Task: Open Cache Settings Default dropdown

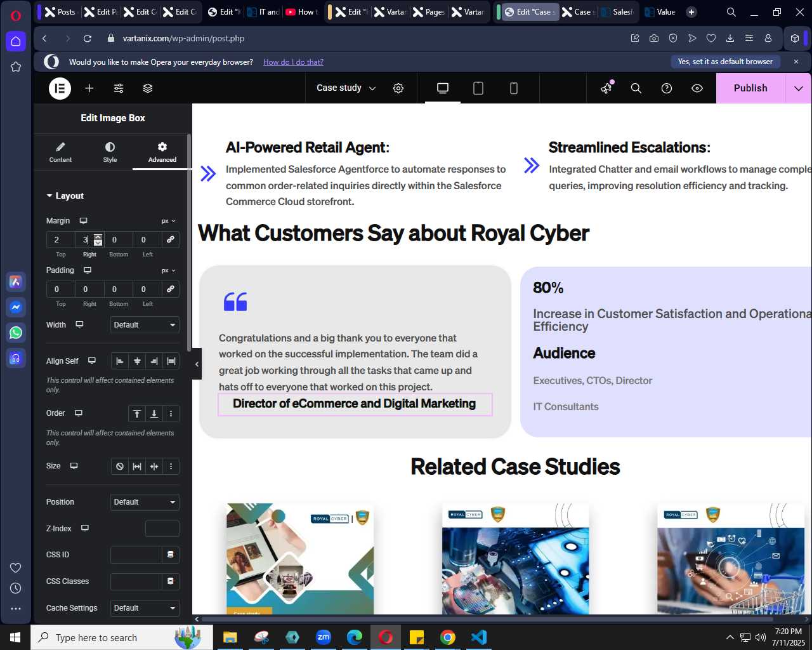Action: [x=145, y=608]
